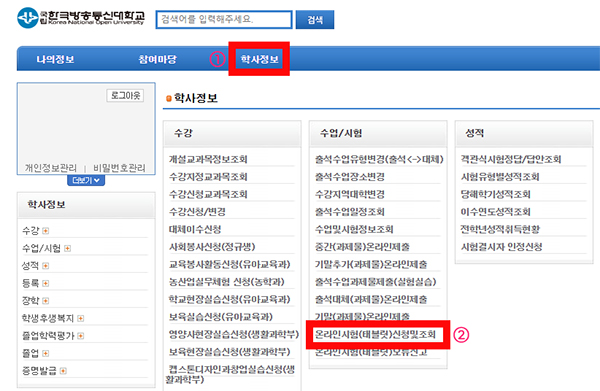The height and width of the screenshot is (391, 600).
Task: Expand the 학생후생복지 plus icon
Action: pos(80,318)
